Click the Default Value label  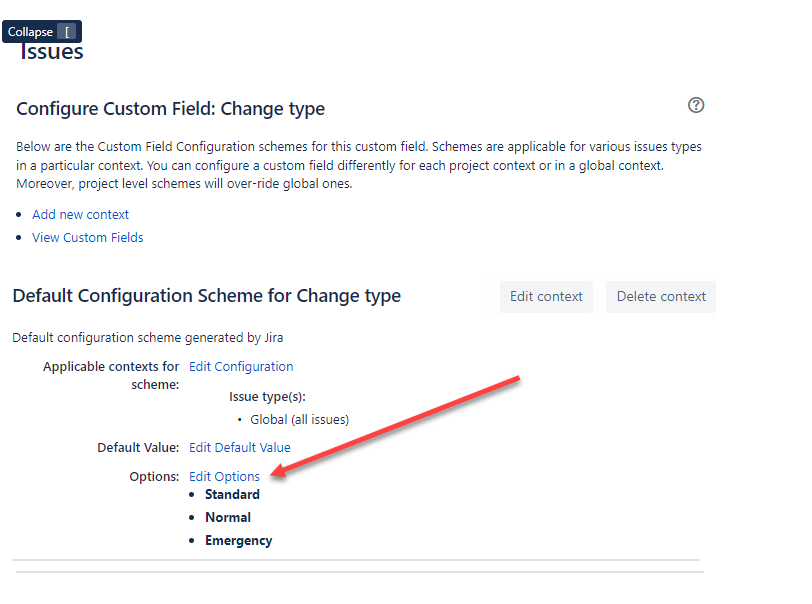click(x=139, y=447)
